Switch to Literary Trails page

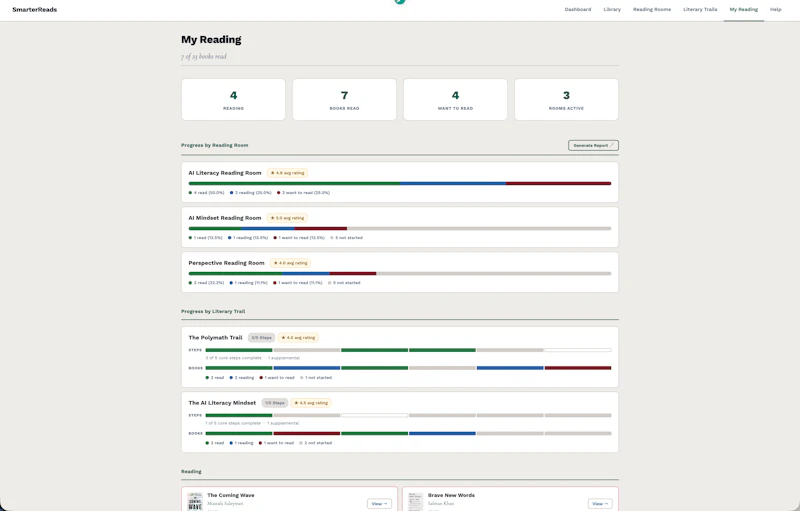[700, 9]
